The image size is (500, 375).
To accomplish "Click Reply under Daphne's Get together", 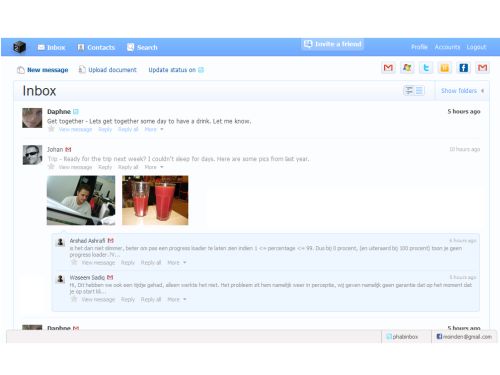I will [105, 129].
